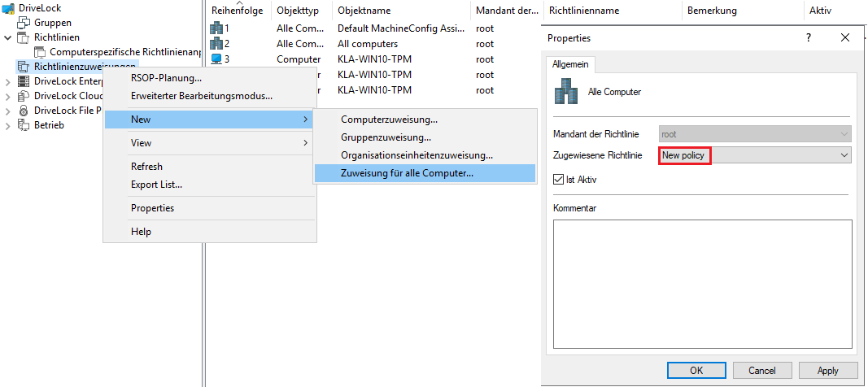
Task: Expand the Betrieb tree node
Action: (7, 125)
